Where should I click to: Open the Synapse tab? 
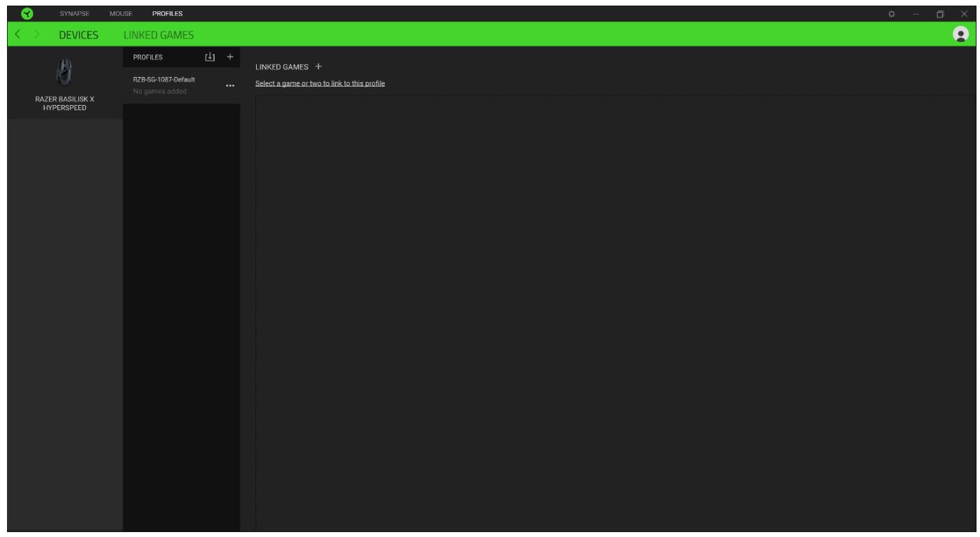[74, 13]
